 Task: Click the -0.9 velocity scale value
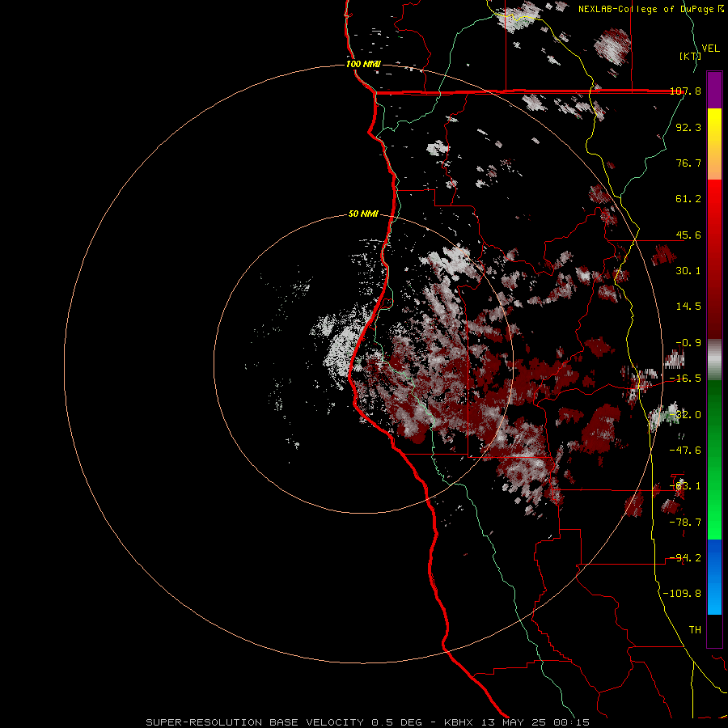[x=688, y=343]
